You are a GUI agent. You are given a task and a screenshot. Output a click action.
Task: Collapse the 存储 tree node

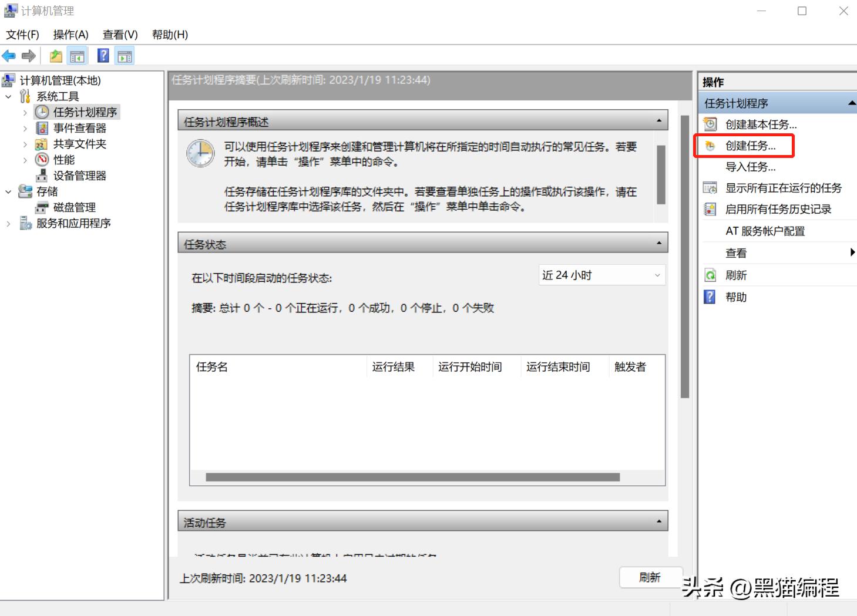8,191
